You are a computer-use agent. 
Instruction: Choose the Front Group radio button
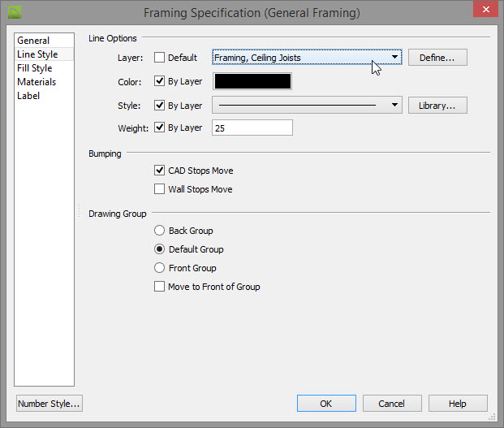159,267
